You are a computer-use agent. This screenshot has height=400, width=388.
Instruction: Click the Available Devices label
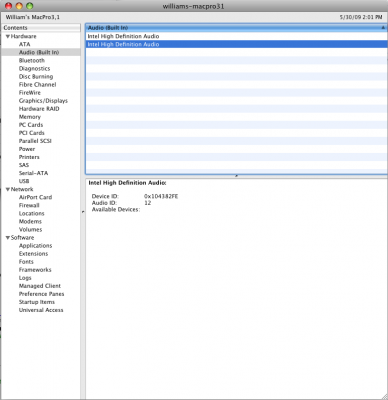click(x=116, y=209)
